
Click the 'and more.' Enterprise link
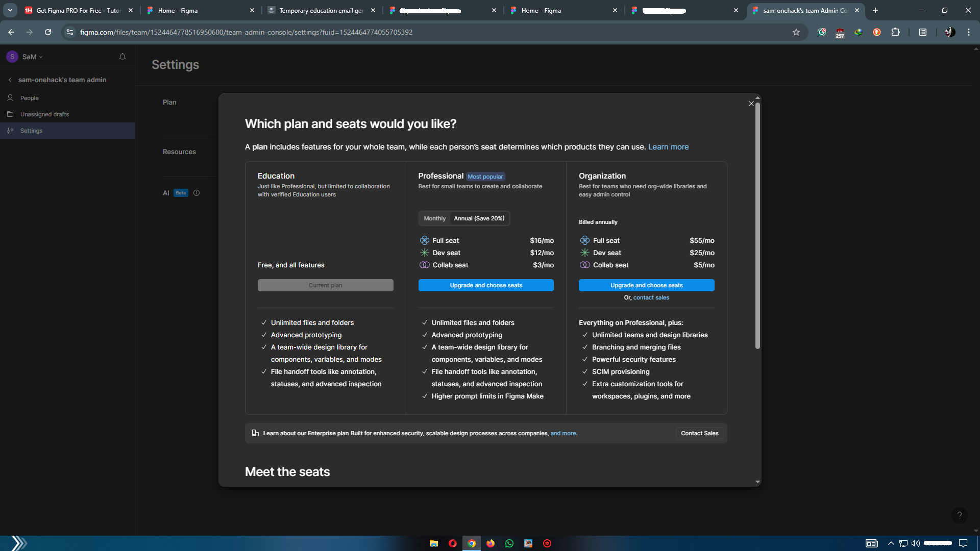563,433
